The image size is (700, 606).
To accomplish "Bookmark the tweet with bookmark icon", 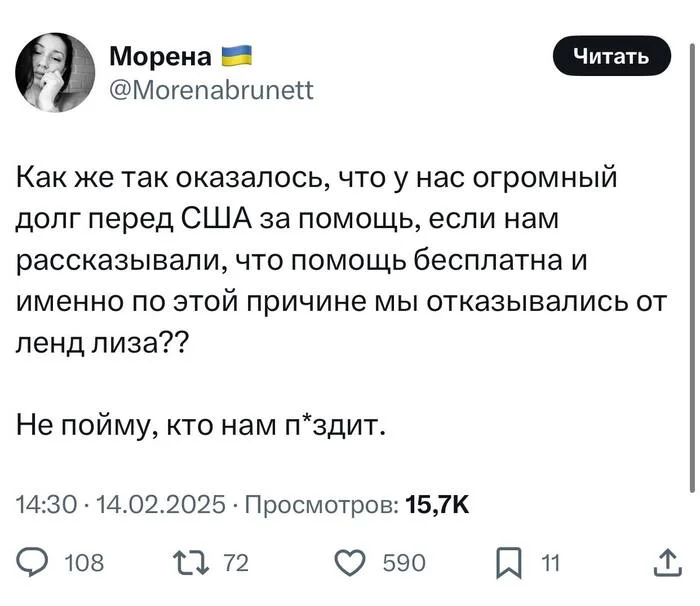I will pos(509,563).
